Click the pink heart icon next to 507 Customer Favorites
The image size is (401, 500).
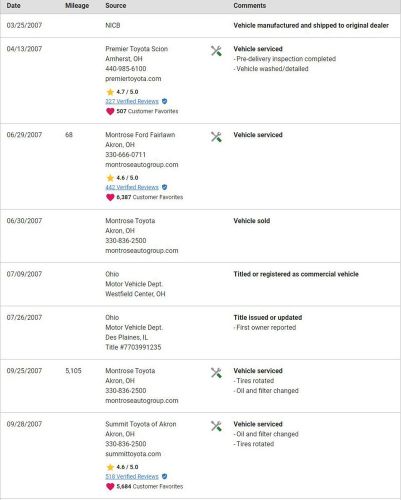pos(110,111)
